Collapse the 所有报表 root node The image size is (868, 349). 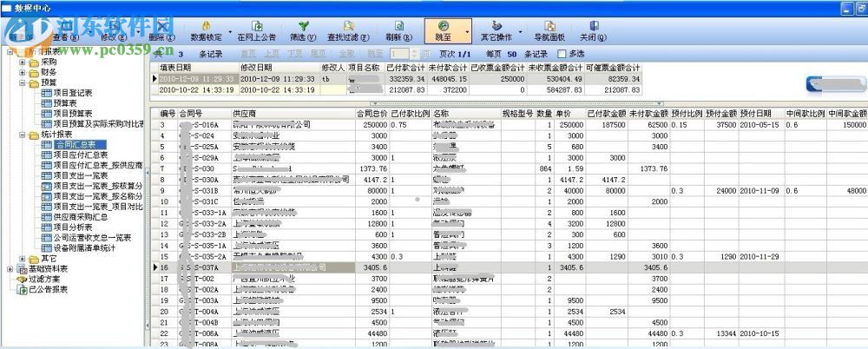(x=10, y=51)
